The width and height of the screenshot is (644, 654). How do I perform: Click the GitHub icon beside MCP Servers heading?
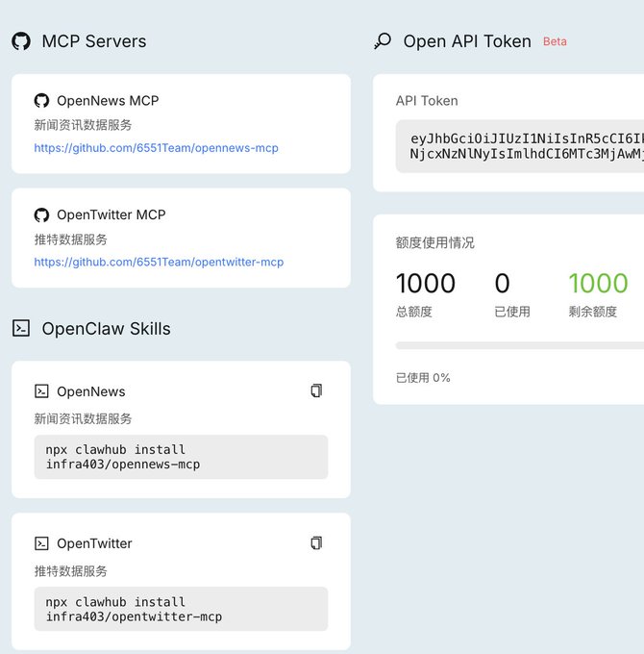pyautogui.click(x=21, y=41)
